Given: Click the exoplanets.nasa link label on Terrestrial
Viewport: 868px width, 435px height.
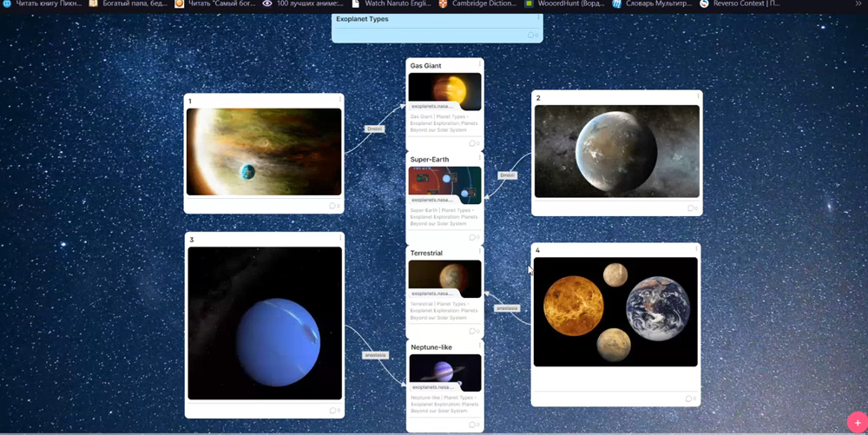Looking at the screenshot, I should click(431, 293).
